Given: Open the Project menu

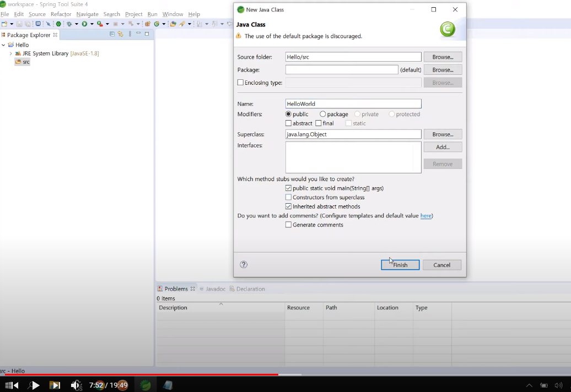Looking at the screenshot, I should [x=133, y=14].
